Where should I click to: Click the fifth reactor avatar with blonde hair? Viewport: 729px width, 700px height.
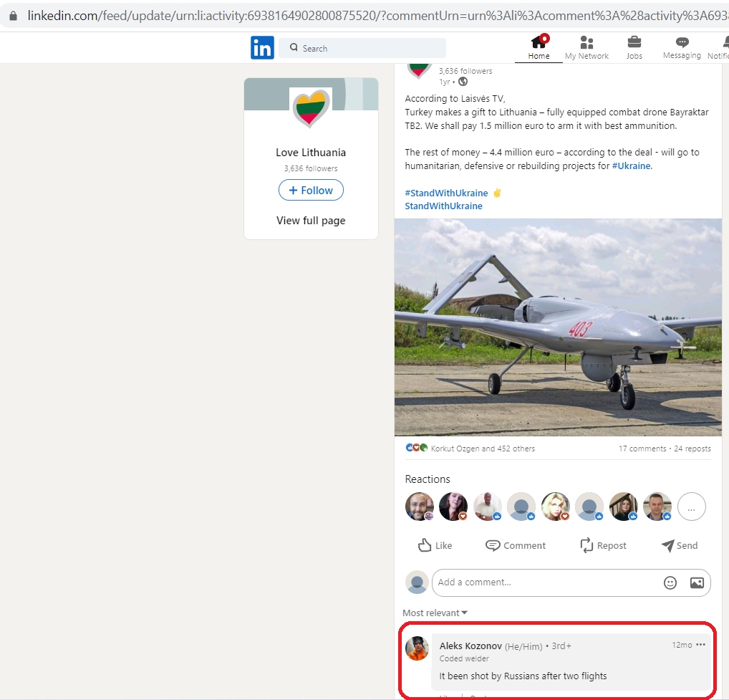point(556,507)
